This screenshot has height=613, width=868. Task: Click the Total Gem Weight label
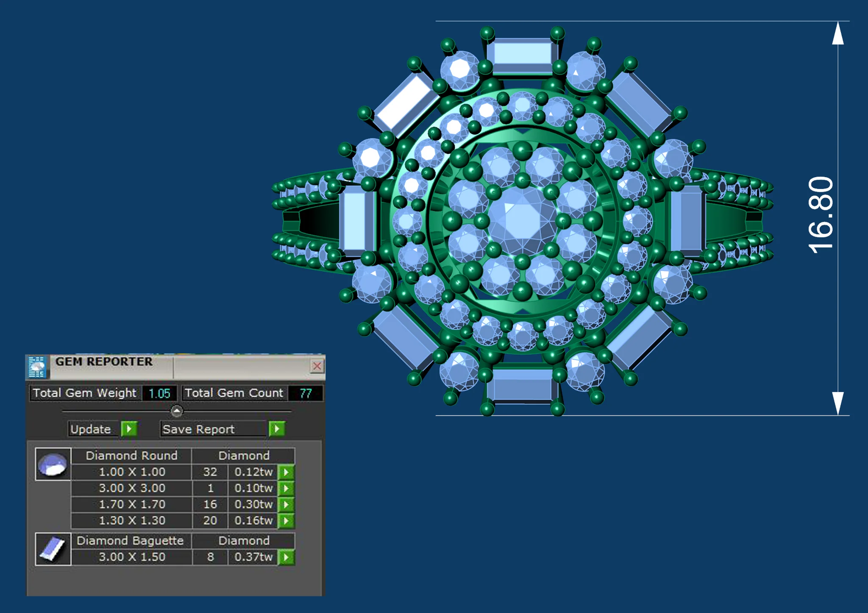85,393
